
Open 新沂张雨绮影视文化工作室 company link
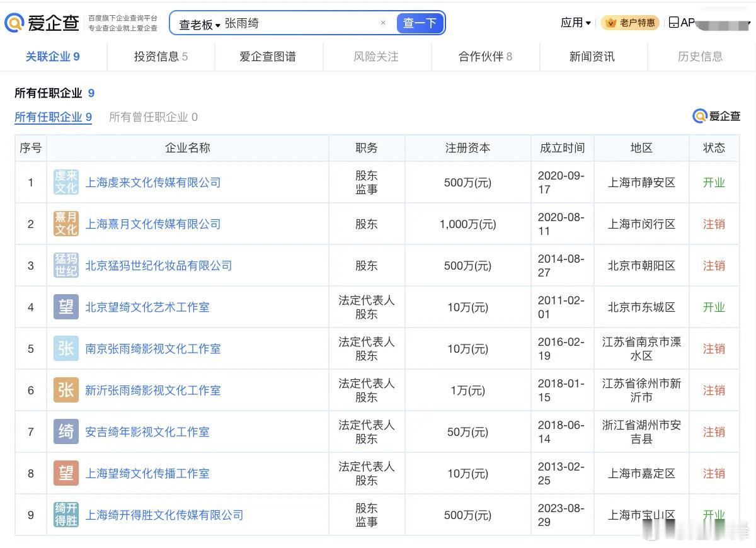click(153, 391)
